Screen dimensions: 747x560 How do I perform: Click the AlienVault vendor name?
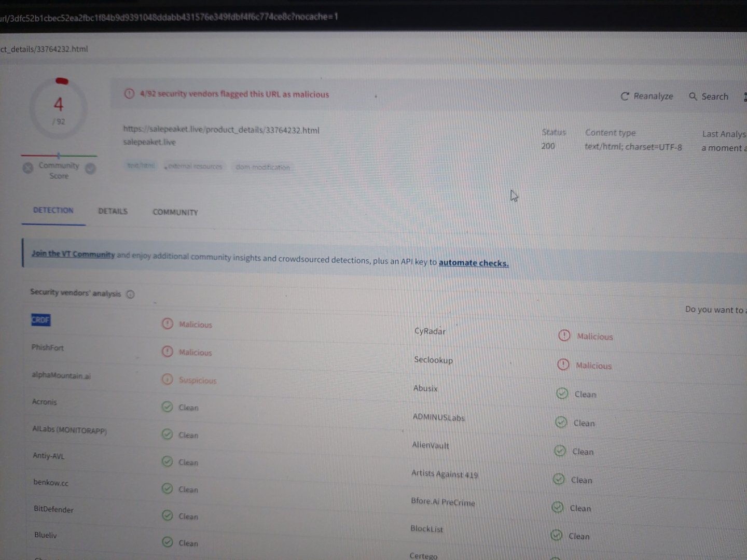point(431,445)
